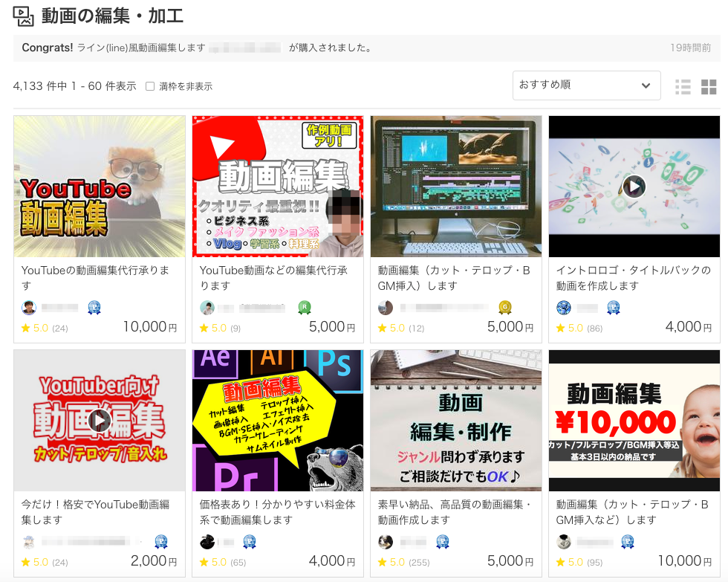This screenshot has width=728, height=582.
Task: Open seller avatar on "YouTube動画などの編集代行承ります" listing
Action: pos(207,308)
